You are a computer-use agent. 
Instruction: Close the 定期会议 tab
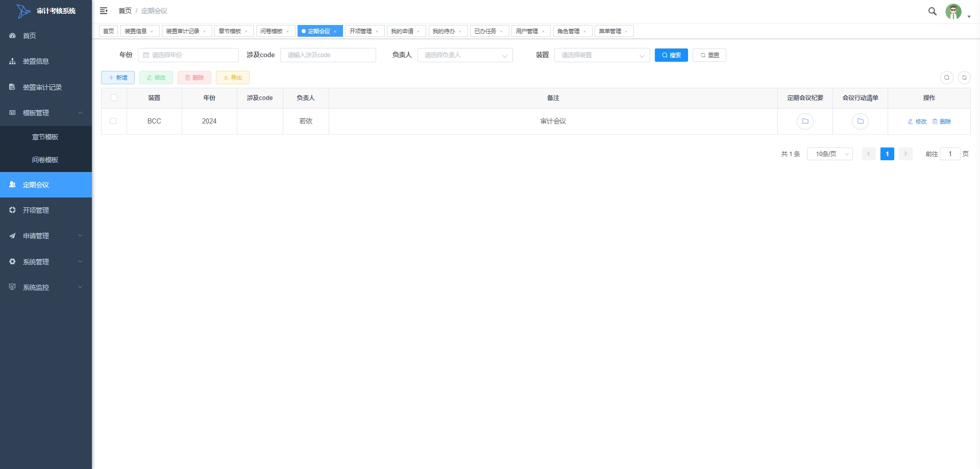point(335,32)
